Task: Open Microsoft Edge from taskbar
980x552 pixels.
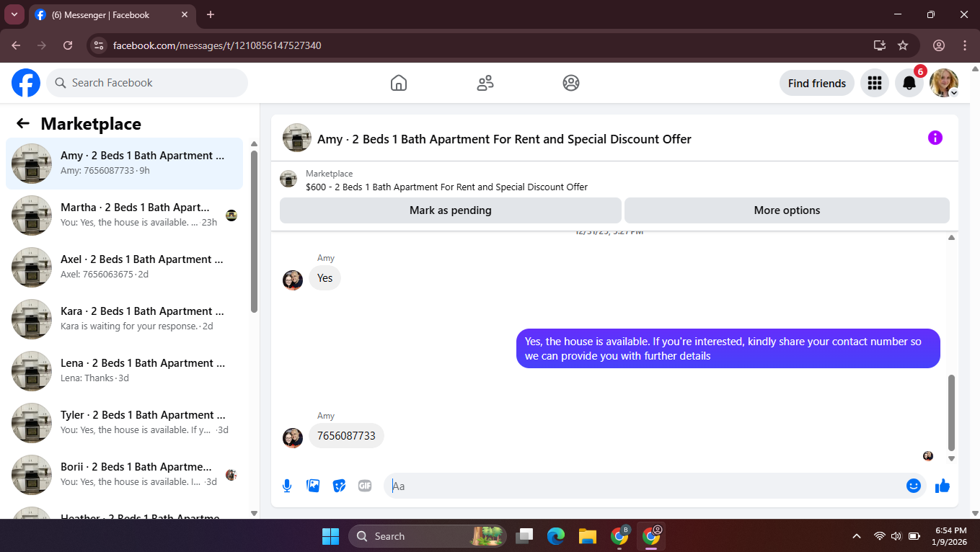Action: 556,536
